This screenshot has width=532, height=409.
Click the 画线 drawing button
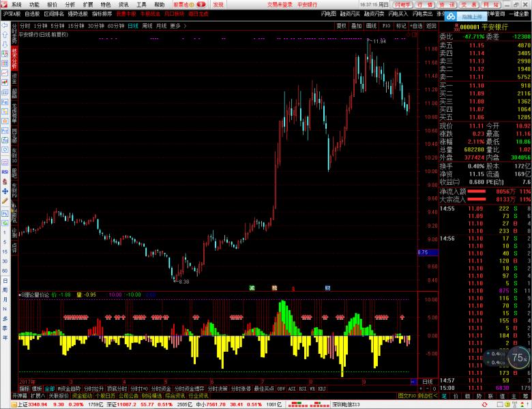[x=371, y=26]
